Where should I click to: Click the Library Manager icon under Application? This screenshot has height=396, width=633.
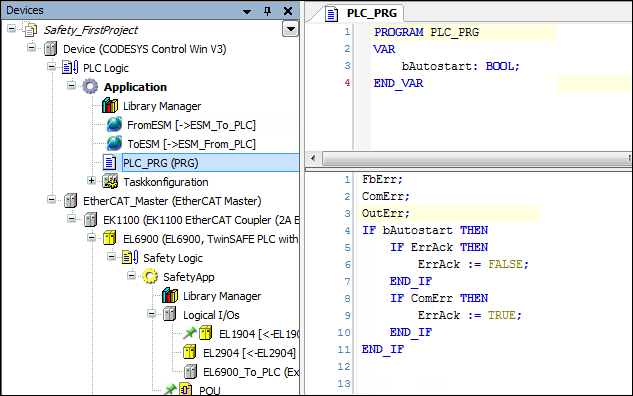110,106
